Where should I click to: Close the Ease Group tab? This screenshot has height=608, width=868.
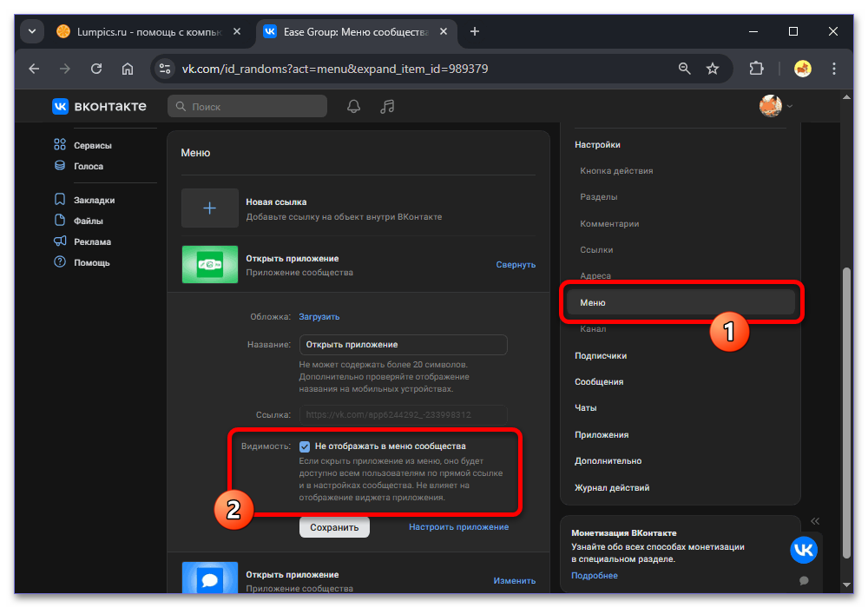(x=444, y=31)
